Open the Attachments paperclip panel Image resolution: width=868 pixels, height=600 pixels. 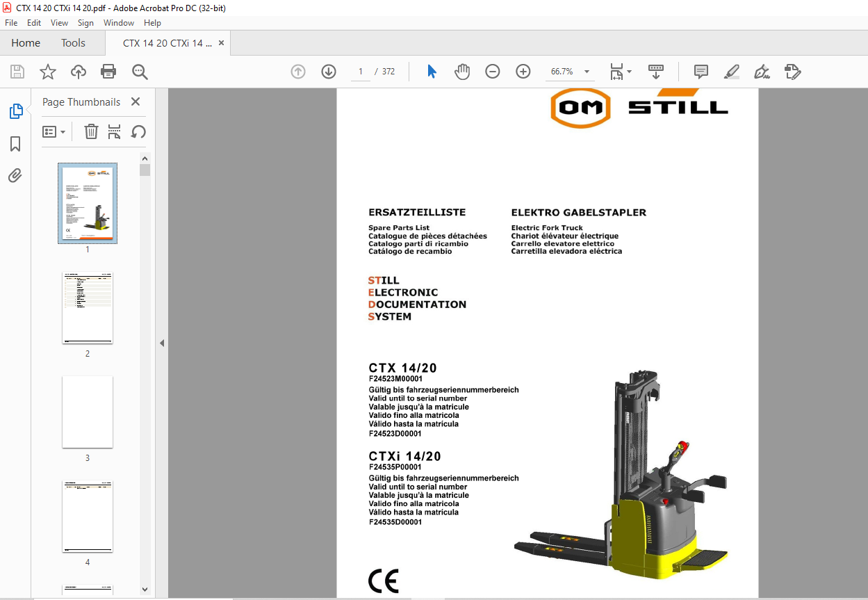15,175
